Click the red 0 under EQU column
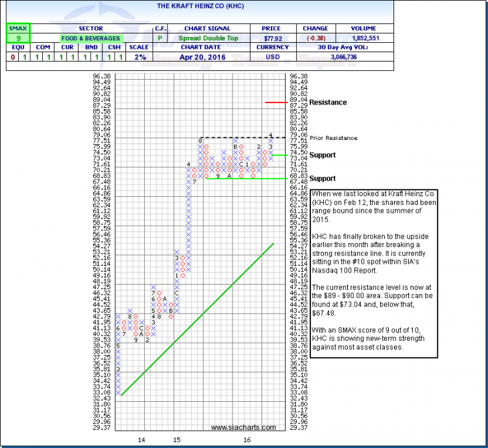 point(13,57)
